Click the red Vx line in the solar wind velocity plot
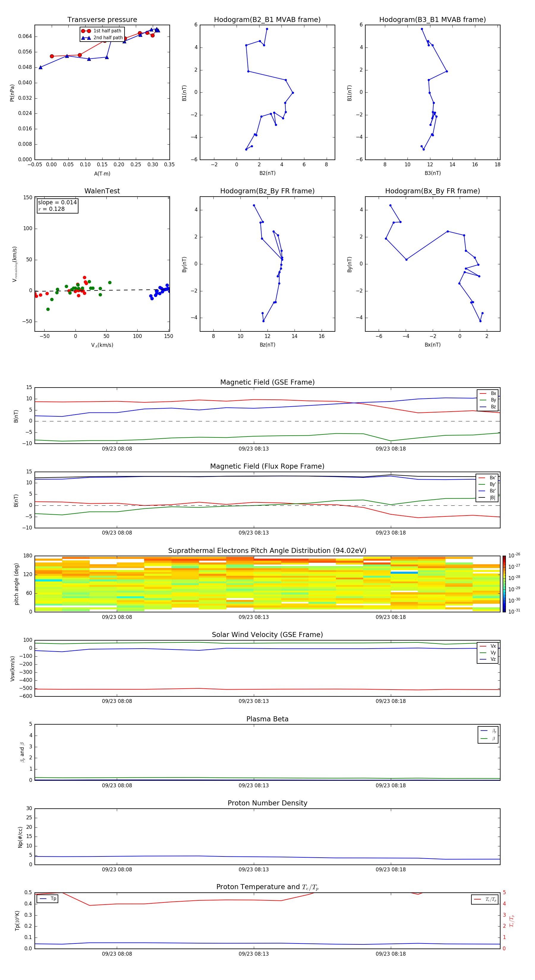535x980 pixels. pos(267,689)
